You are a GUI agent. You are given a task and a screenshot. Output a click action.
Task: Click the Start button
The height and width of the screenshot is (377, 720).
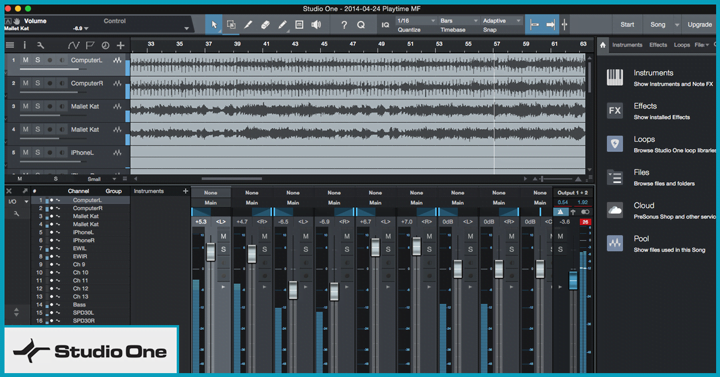627,25
